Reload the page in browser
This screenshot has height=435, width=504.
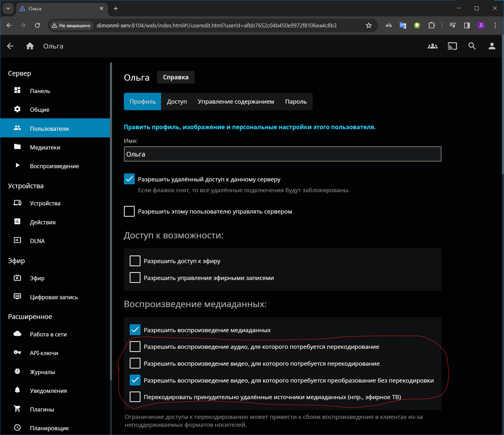[37, 25]
